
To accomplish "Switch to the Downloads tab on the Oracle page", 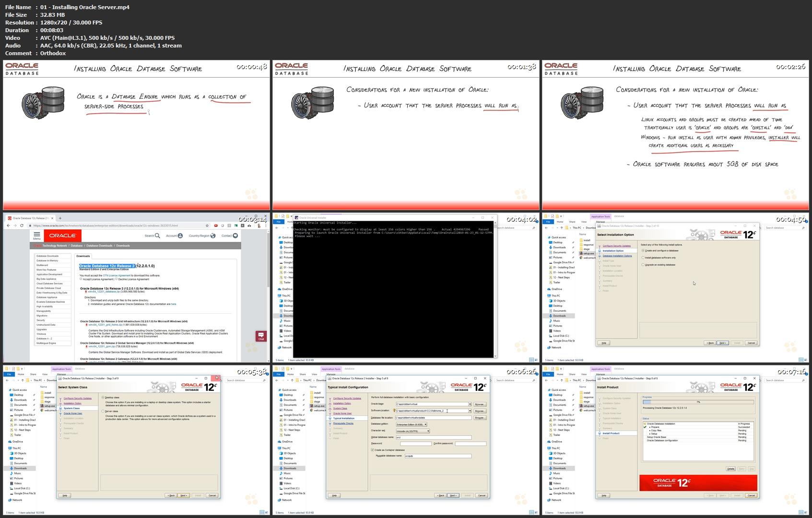I will [x=83, y=256].
